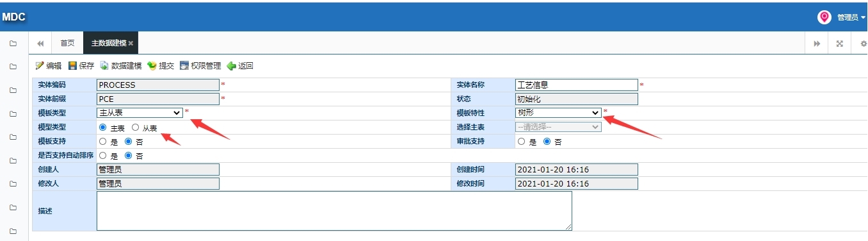Click the 是否支持自动排序 label
The image size is (868, 241).
click(66, 155)
